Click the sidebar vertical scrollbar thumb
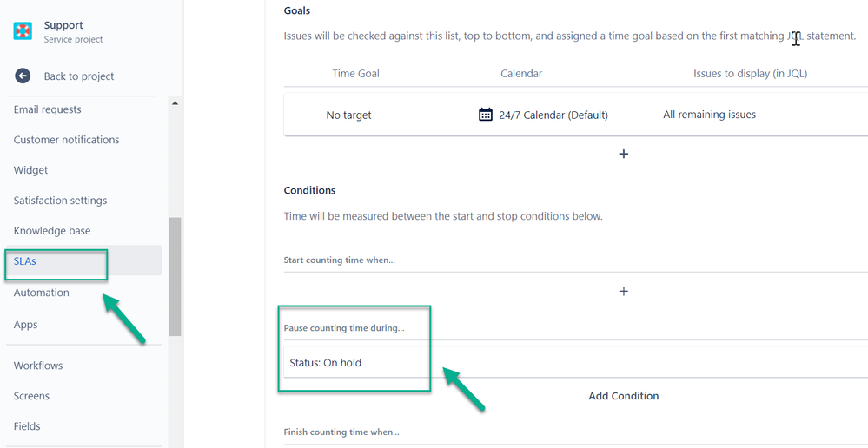Image resolution: width=868 pixels, height=448 pixels. (x=175, y=276)
